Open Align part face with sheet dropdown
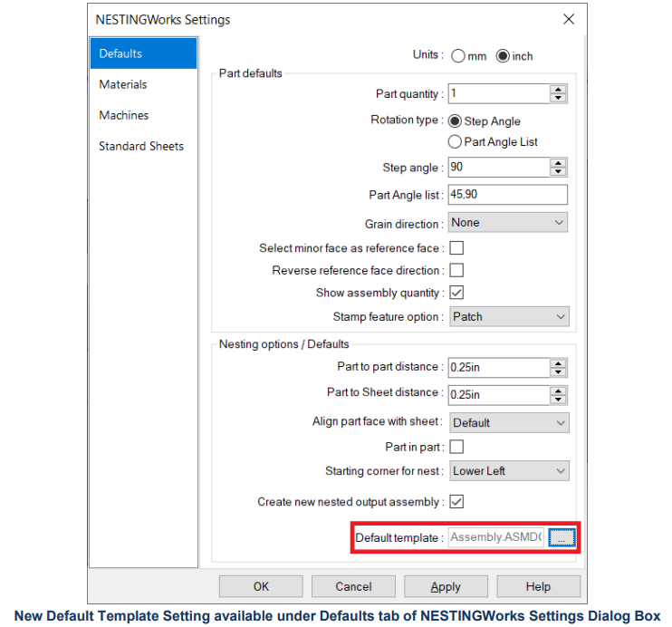Image resolution: width=672 pixels, height=627 pixels. tap(509, 423)
